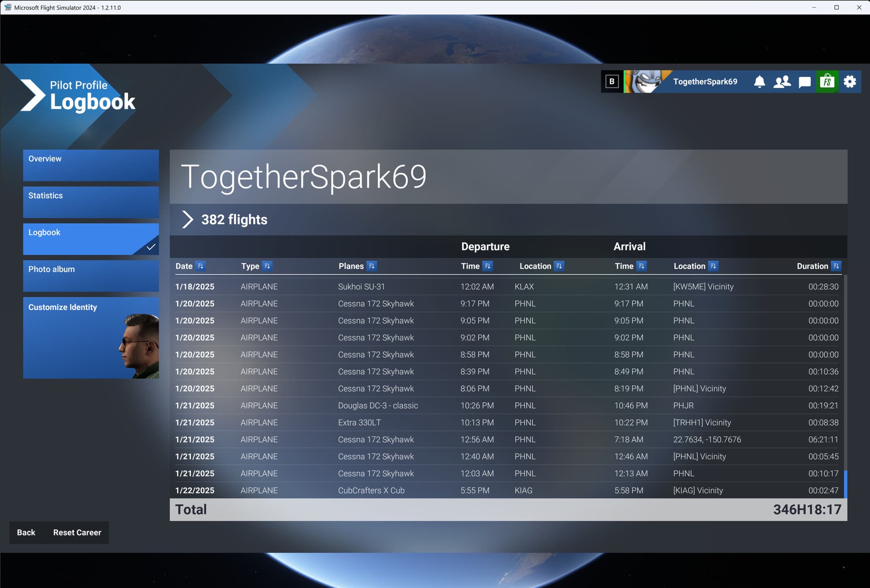
Task: Open the Statistics tab
Action: pyautogui.click(x=91, y=202)
